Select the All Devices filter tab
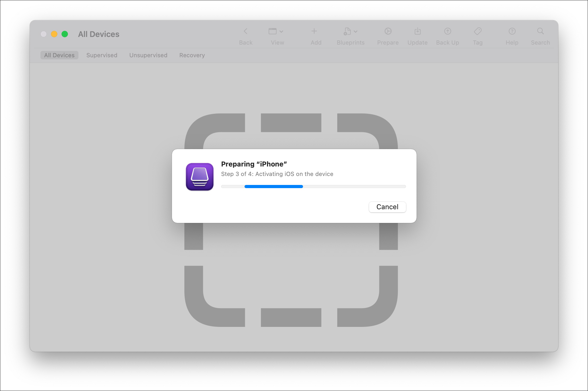 59,55
